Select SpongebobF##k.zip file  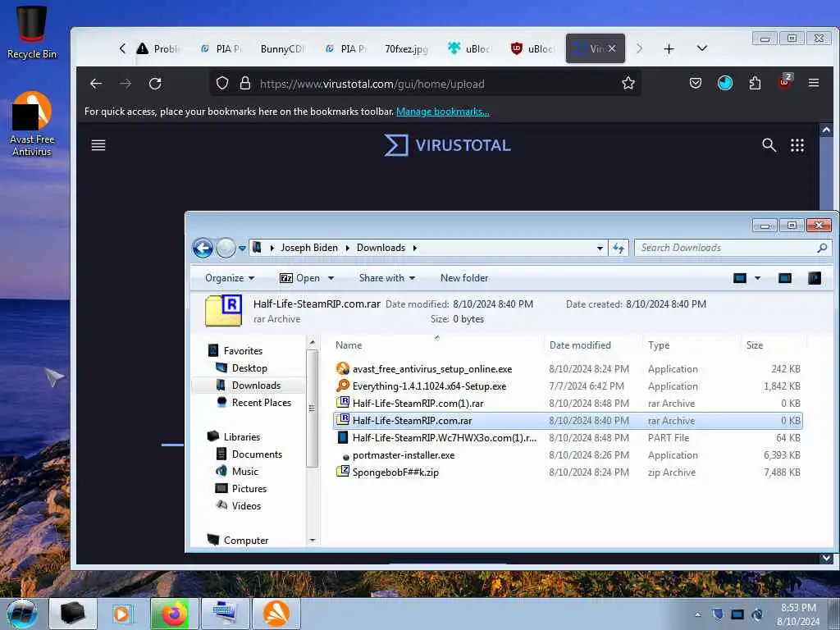tap(568, 472)
